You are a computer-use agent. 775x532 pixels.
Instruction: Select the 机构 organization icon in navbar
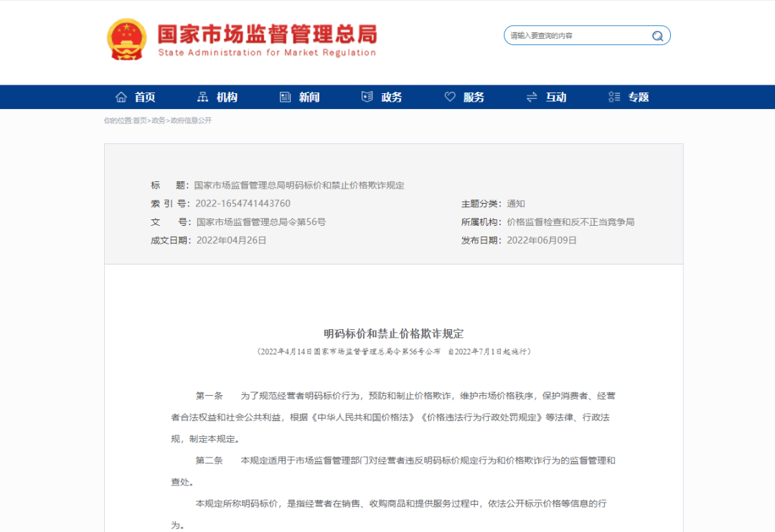point(202,96)
